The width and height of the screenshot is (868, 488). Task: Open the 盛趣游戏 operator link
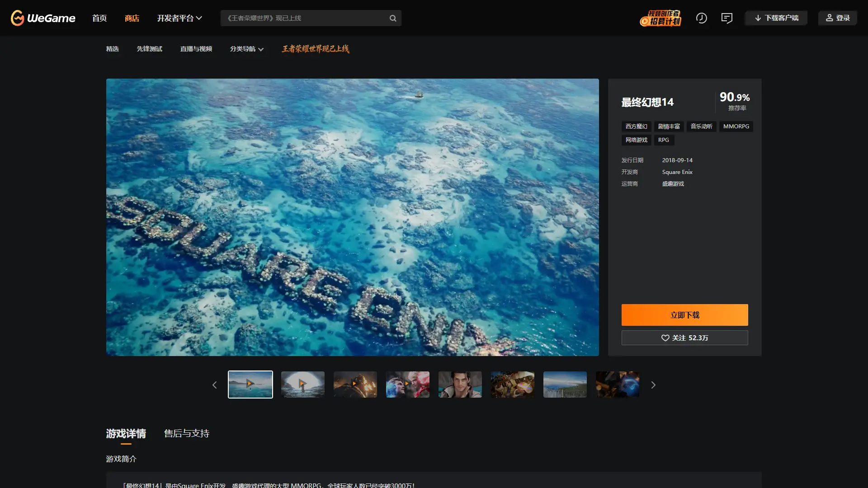(673, 184)
